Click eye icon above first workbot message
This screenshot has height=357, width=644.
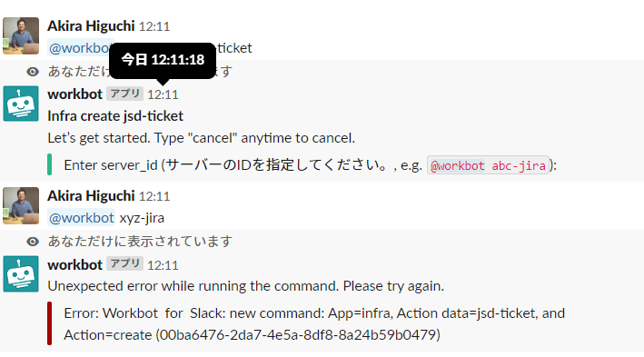click(x=33, y=72)
